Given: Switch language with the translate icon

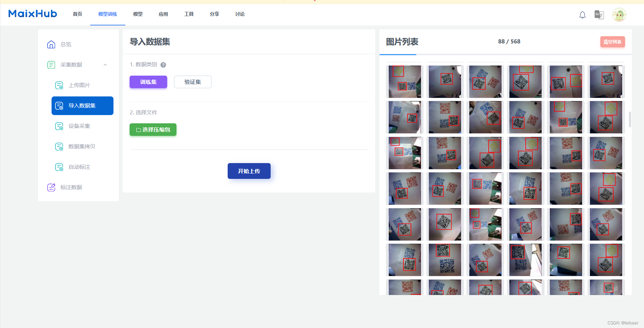Looking at the screenshot, I should (599, 15).
